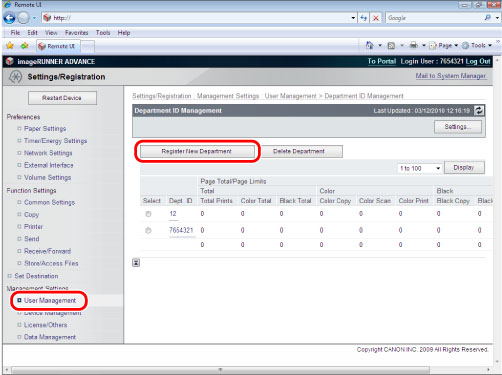Click the Mail to System Manager link
Viewport: 502px width, 375px height.
[450, 76]
